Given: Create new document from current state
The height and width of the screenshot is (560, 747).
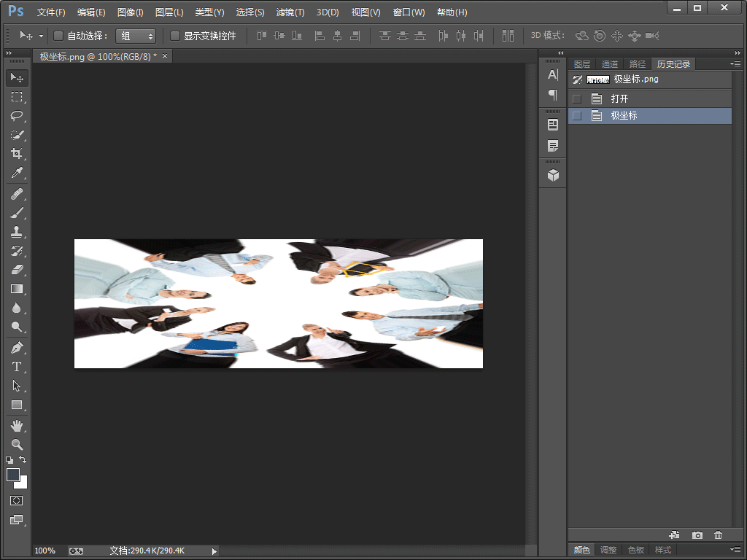Looking at the screenshot, I should click(674, 535).
